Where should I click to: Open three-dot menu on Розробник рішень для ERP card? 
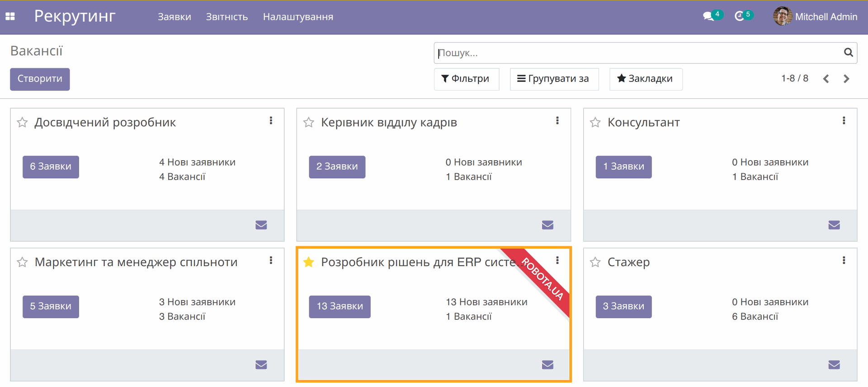[557, 260]
